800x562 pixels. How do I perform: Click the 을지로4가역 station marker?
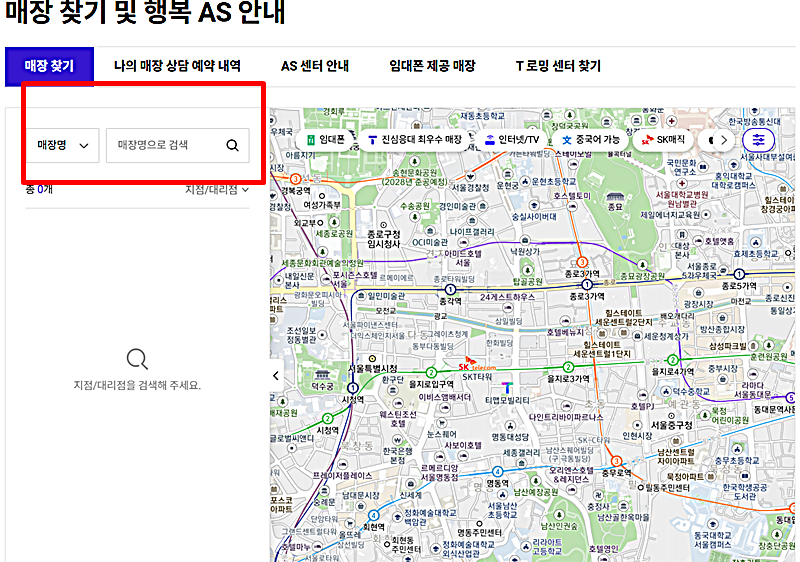pos(673,360)
